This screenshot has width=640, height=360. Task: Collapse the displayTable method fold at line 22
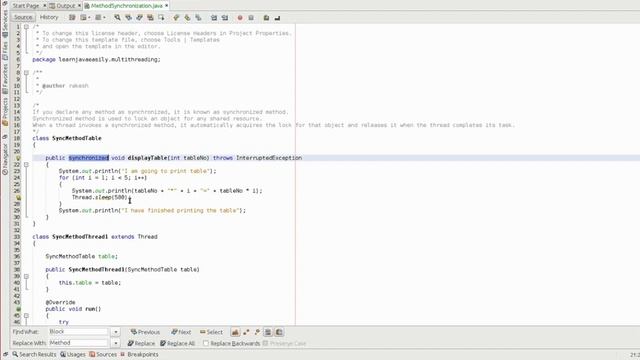26,164
